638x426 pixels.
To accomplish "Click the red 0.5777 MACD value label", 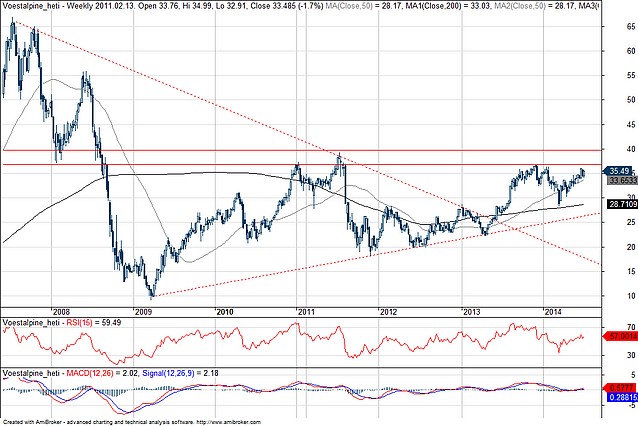I will [622, 388].
